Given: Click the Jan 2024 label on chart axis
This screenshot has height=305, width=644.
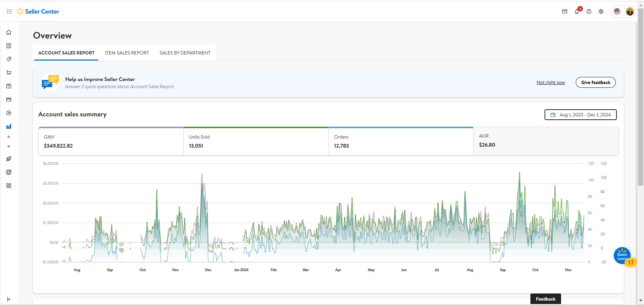Looking at the screenshot, I should coord(241,270).
